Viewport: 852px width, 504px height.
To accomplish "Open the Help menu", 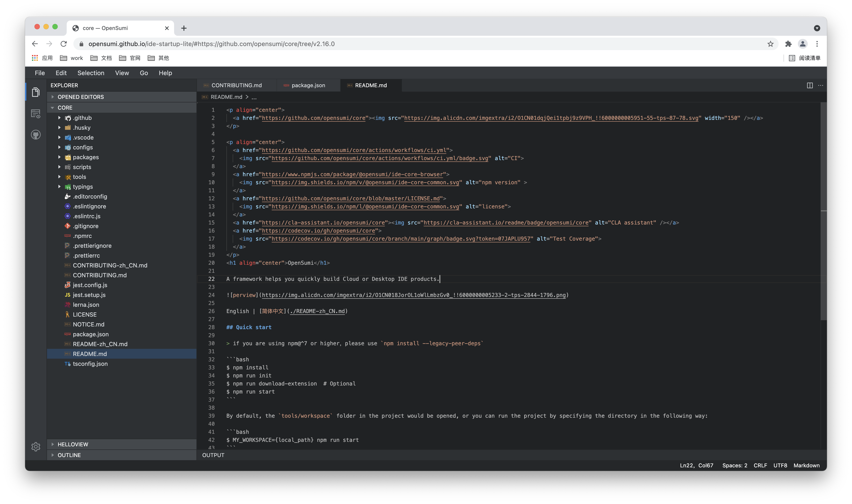I will [x=166, y=73].
